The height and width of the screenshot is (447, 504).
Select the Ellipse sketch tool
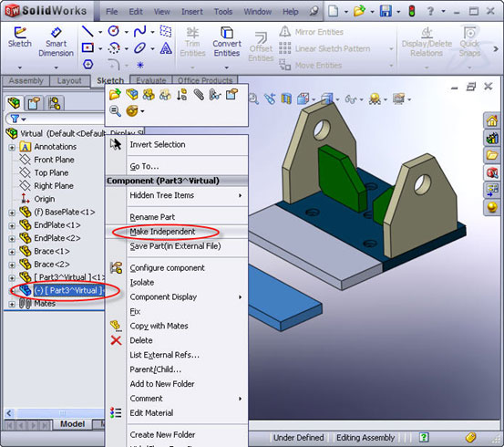[x=139, y=48]
